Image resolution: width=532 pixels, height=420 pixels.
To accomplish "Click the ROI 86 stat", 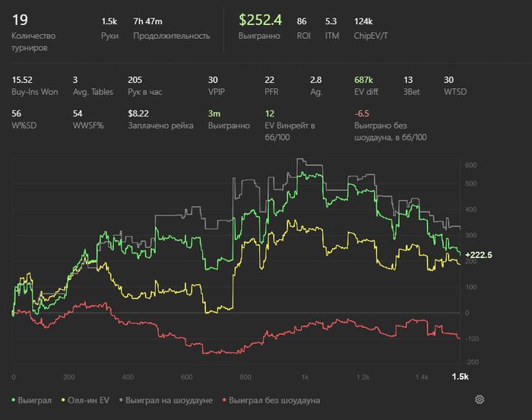I will (301, 22).
